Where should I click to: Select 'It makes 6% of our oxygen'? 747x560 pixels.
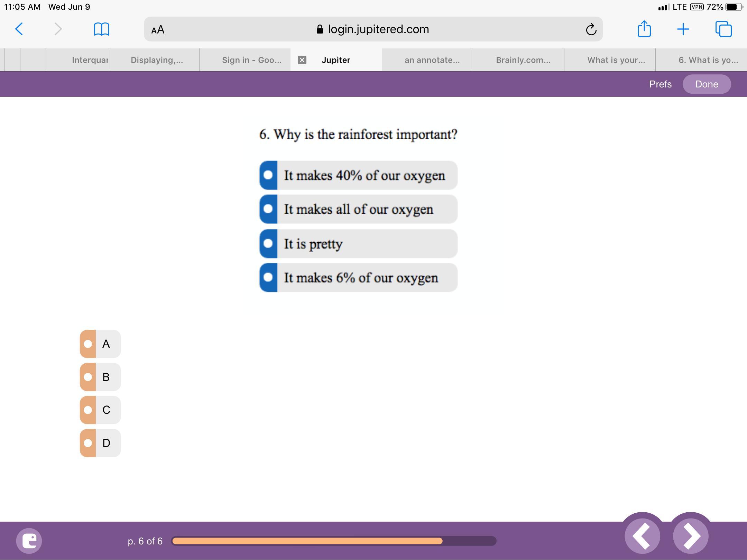[x=358, y=278]
